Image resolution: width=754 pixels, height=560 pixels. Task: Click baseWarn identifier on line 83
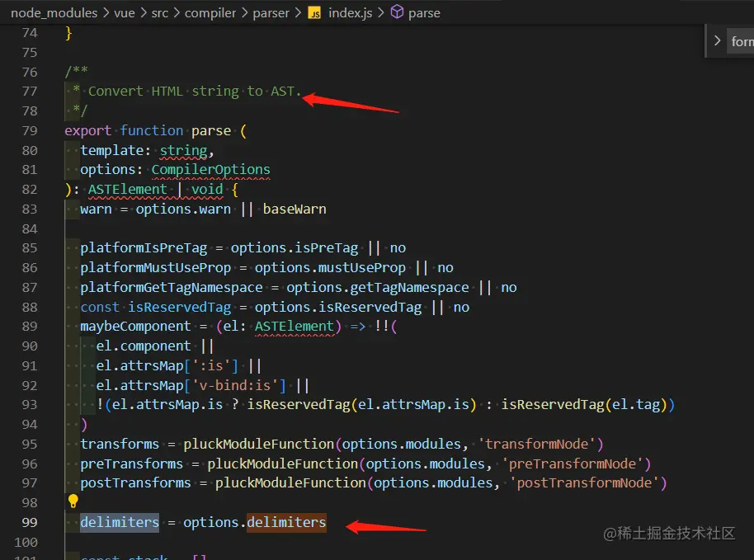point(295,209)
